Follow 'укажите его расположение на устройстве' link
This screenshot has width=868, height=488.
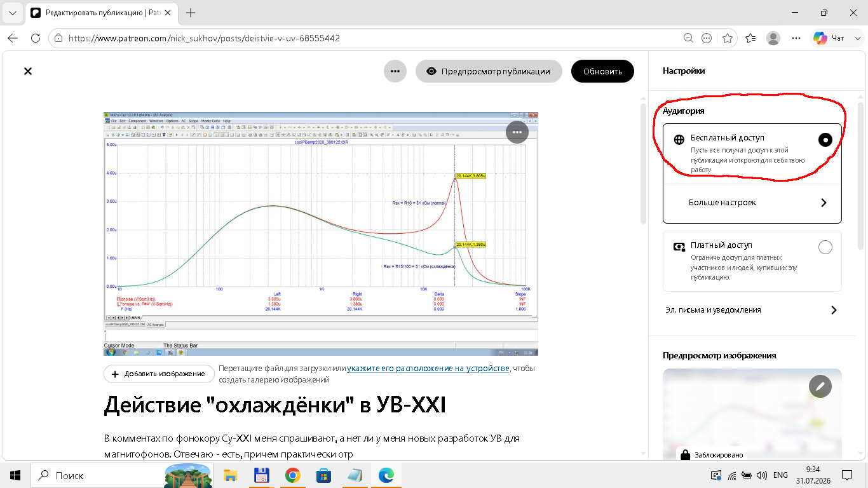click(428, 369)
